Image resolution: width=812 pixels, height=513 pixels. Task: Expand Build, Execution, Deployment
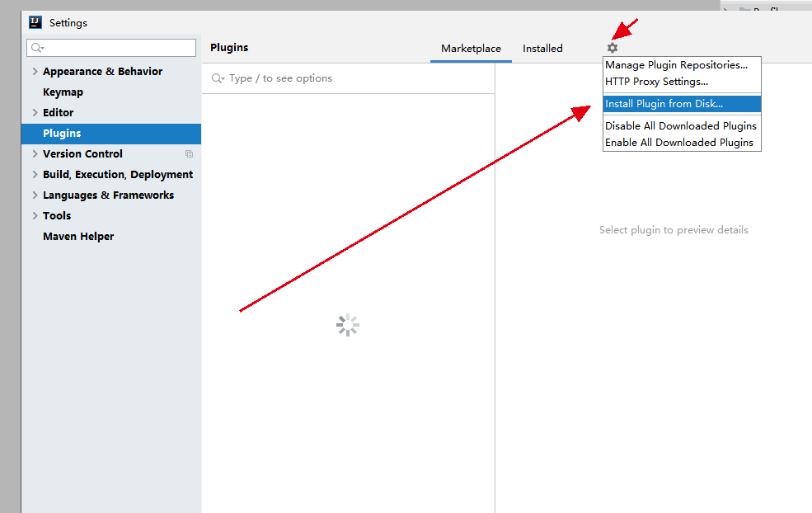pyautogui.click(x=35, y=174)
